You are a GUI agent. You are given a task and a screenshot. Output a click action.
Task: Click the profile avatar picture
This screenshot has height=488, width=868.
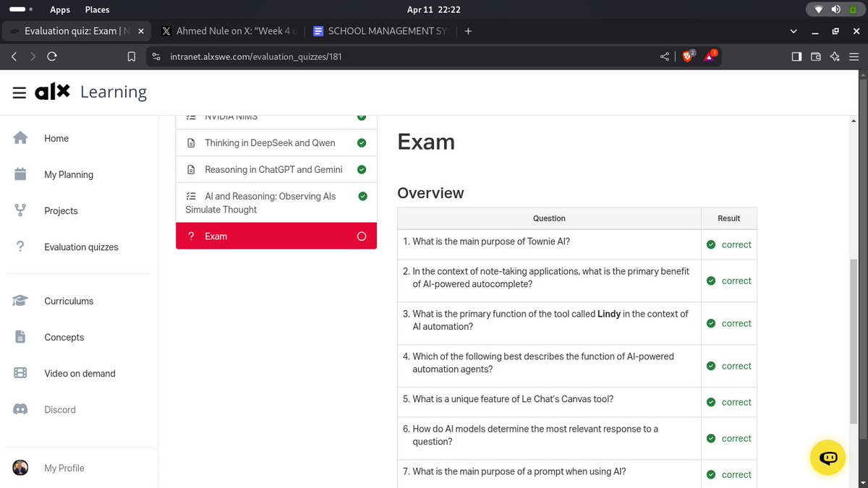tap(20, 468)
